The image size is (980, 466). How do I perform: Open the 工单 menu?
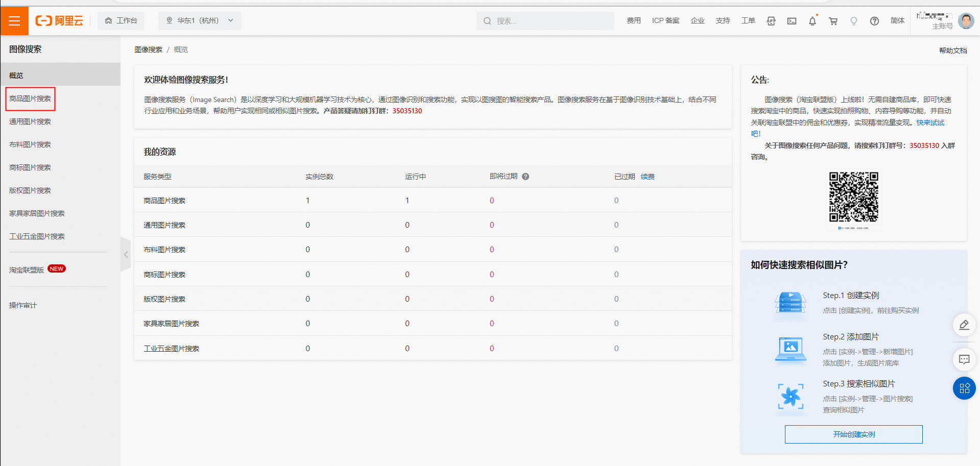pos(748,21)
